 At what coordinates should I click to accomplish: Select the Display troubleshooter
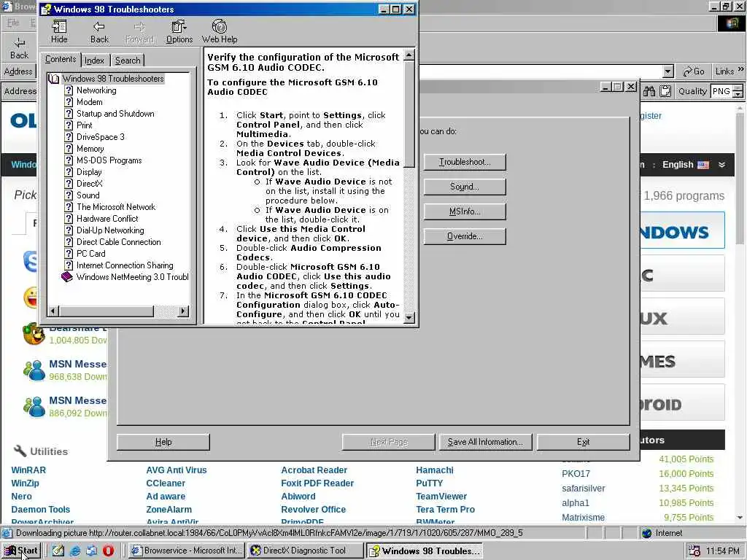coord(89,172)
